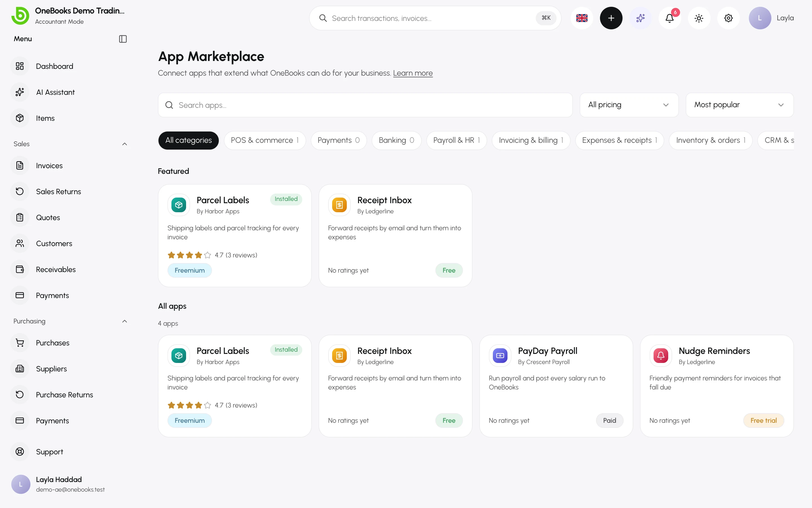812x508 pixels.
Task: Click the black plus quick-create button
Action: click(x=611, y=18)
